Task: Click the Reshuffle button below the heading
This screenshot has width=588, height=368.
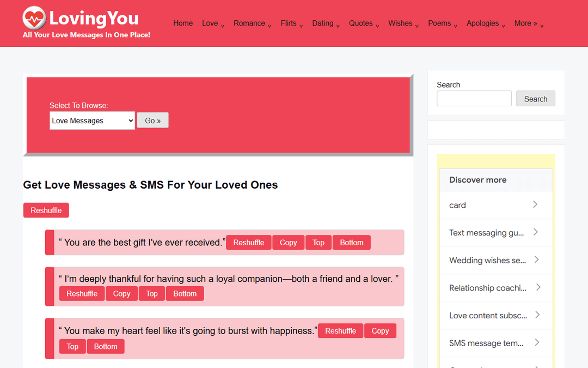Action: click(x=46, y=210)
